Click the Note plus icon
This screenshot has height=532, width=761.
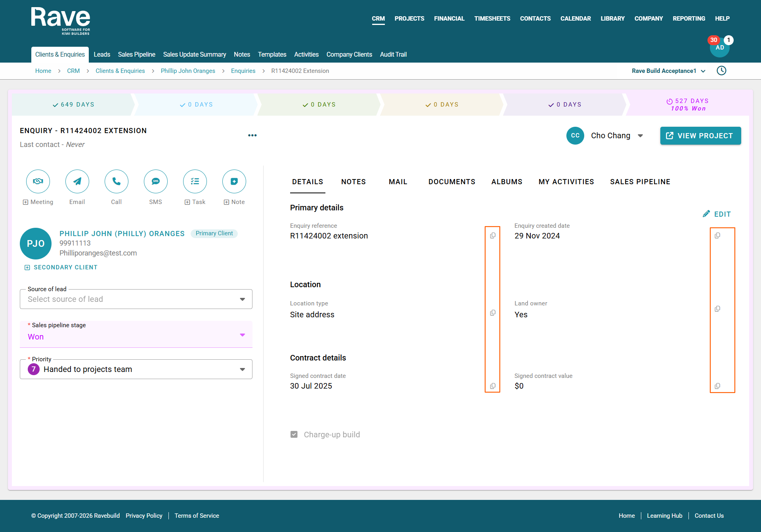(234, 181)
